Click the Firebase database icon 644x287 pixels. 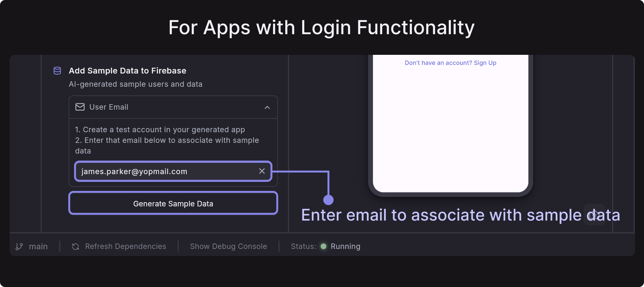tap(57, 71)
